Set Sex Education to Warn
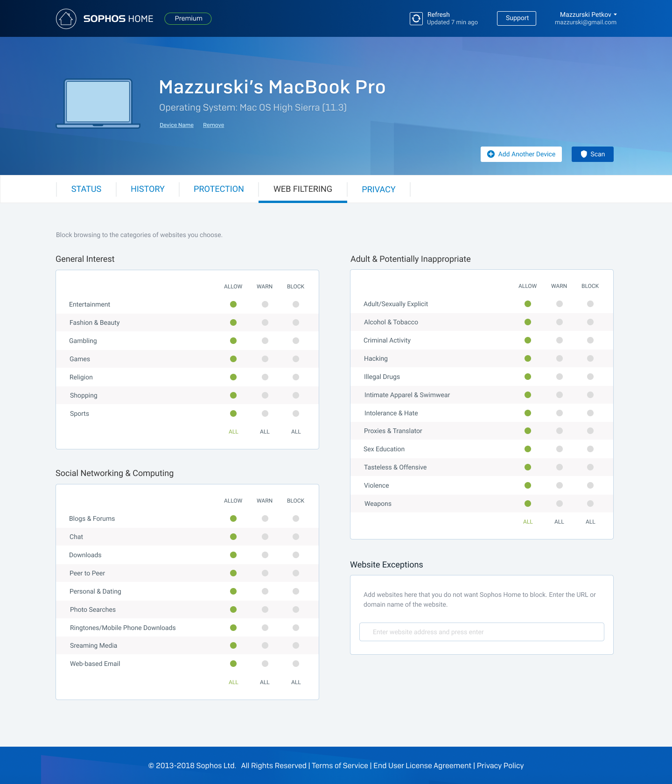Screen dimensions: 672x784 [x=560, y=449]
